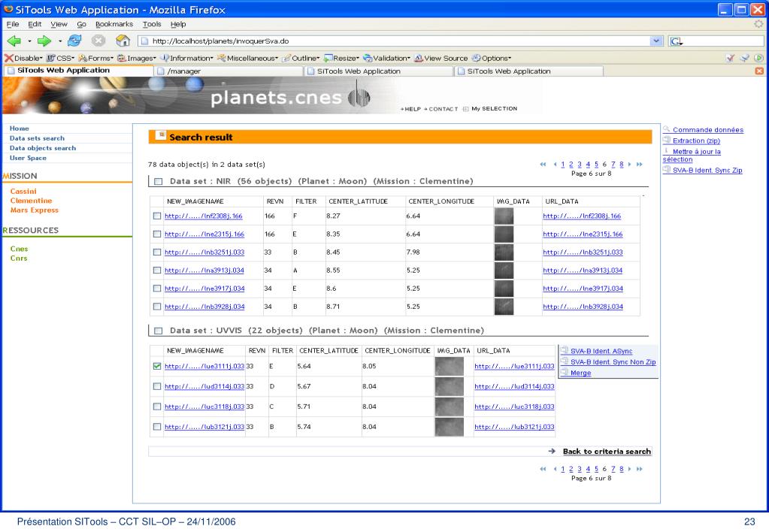Click the IMG_DATA thumbnail of lub3121j.033 row
Screen dimensions: 769x532
click(x=450, y=427)
